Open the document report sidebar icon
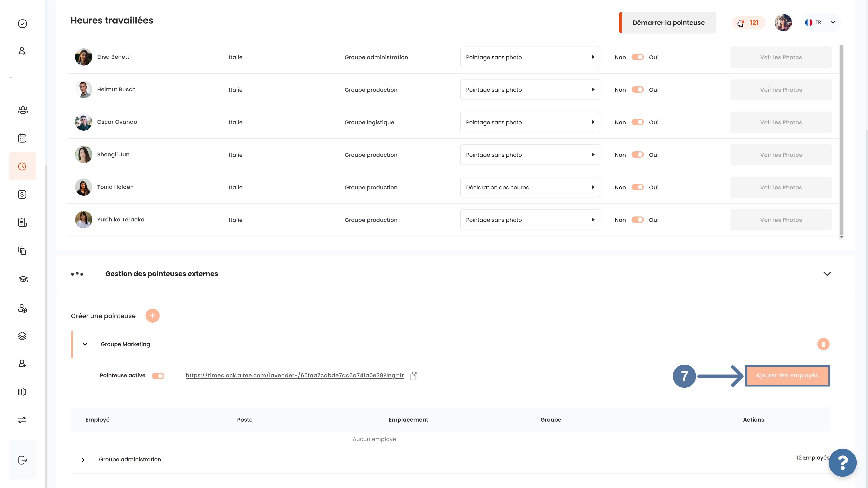Viewport: 868px width, 488px height. coord(22,223)
